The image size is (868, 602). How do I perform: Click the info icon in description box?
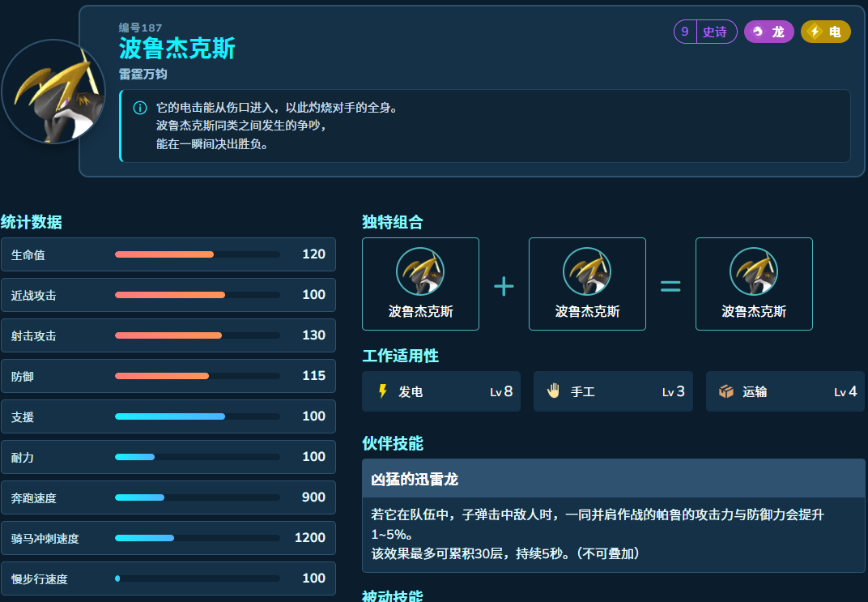[140, 108]
